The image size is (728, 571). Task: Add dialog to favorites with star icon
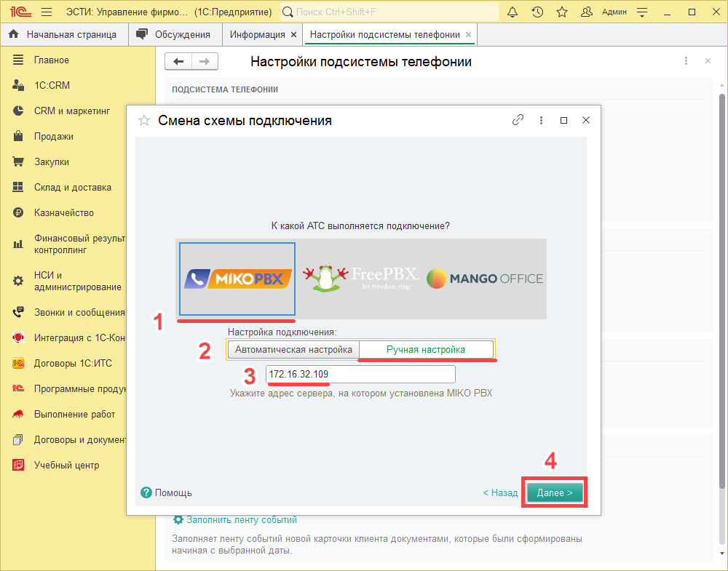tap(144, 121)
